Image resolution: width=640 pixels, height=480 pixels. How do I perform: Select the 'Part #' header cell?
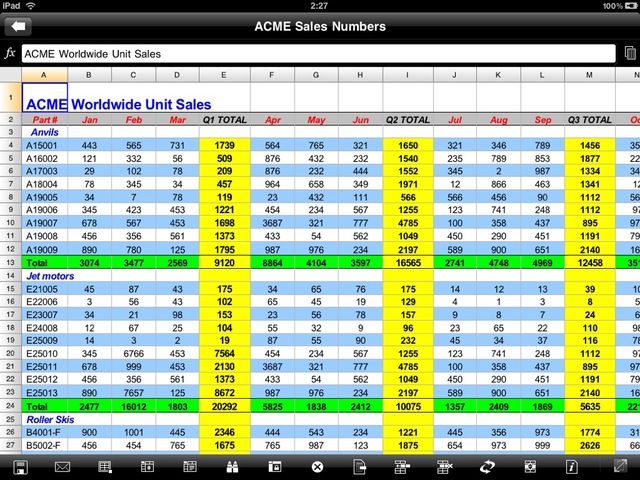coord(44,120)
